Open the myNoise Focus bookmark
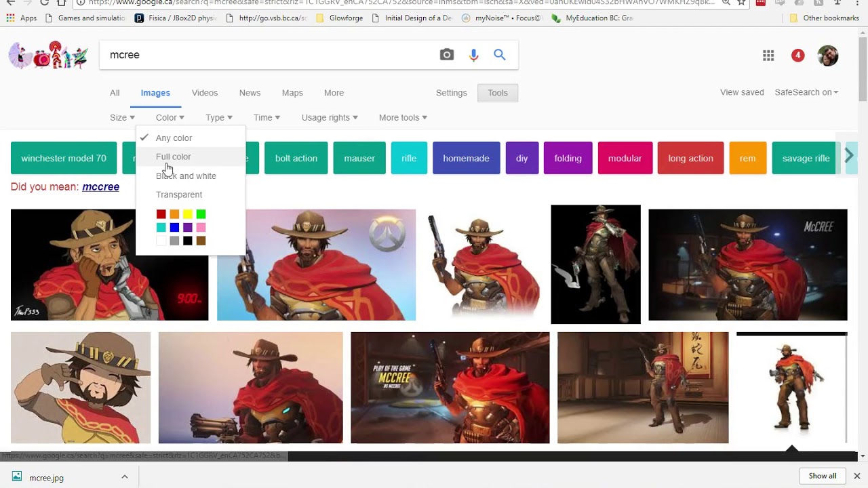This screenshot has width=868, height=488. pos(502,18)
